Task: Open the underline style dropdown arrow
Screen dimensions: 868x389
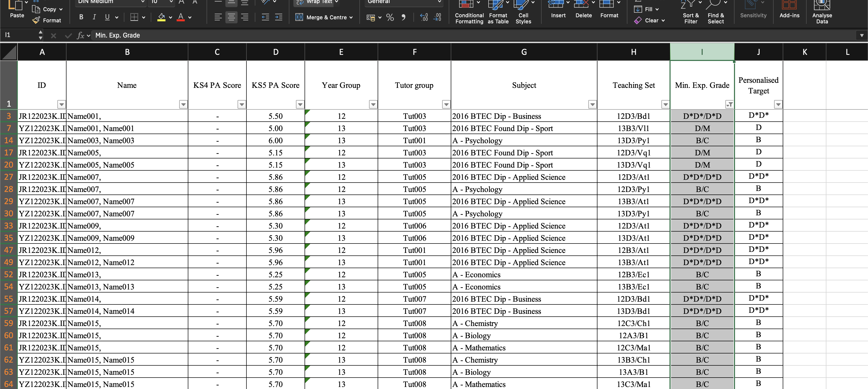Action: (116, 17)
